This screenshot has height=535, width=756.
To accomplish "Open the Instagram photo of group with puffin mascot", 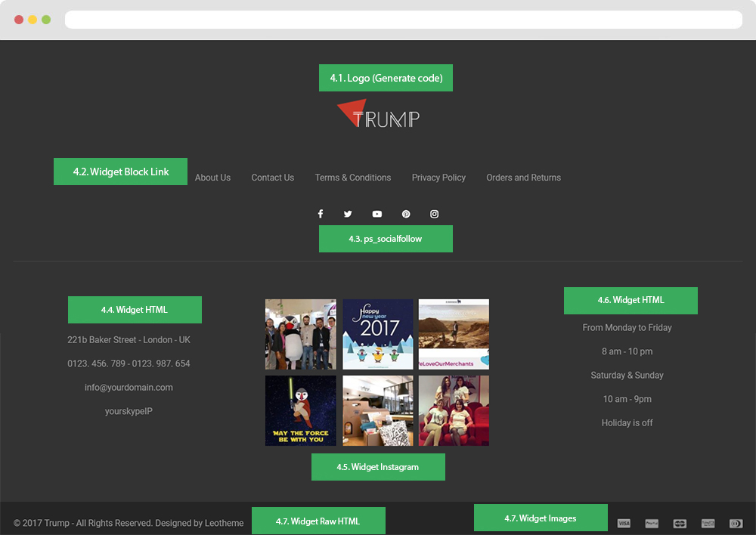I will 301,334.
